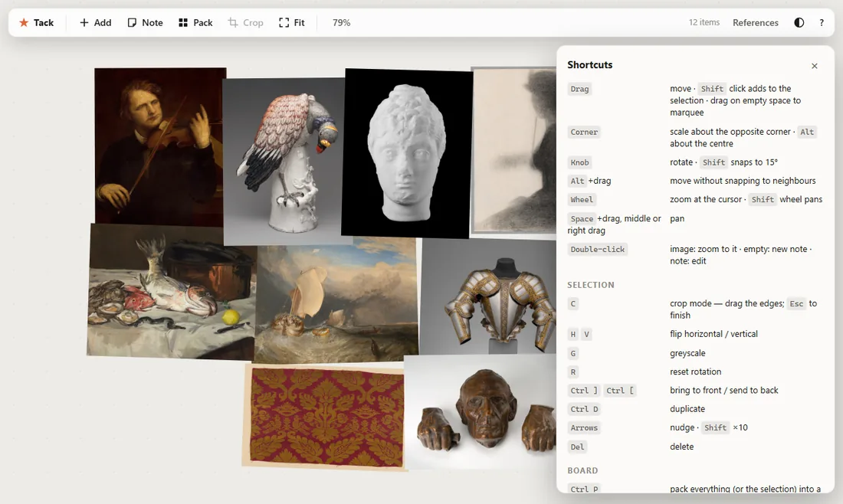Click the 12 items counter
This screenshot has height=504, width=843.
tap(704, 22)
